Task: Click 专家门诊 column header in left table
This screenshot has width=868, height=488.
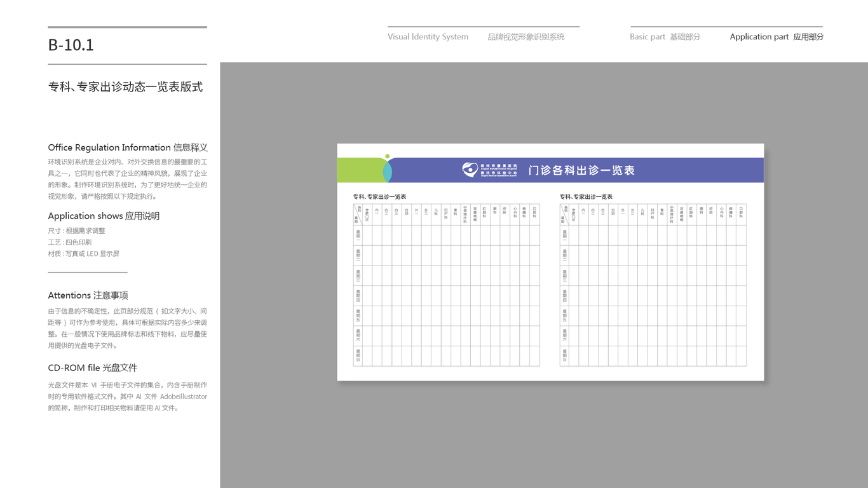Action: click(367, 215)
